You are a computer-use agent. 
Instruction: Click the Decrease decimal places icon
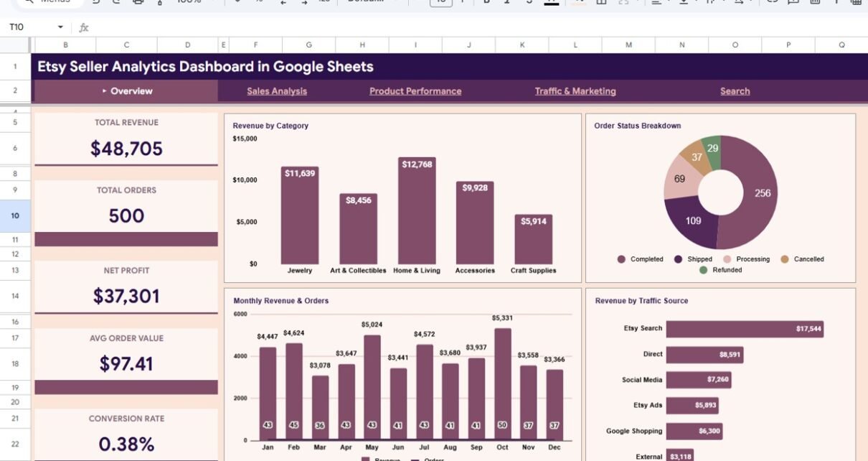coord(283,2)
